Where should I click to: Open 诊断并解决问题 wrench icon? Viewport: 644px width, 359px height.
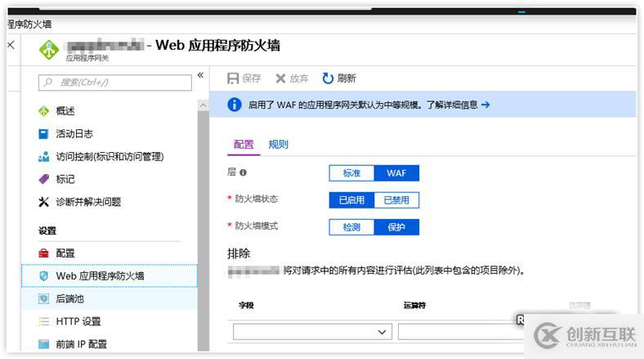(x=43, y=202)
